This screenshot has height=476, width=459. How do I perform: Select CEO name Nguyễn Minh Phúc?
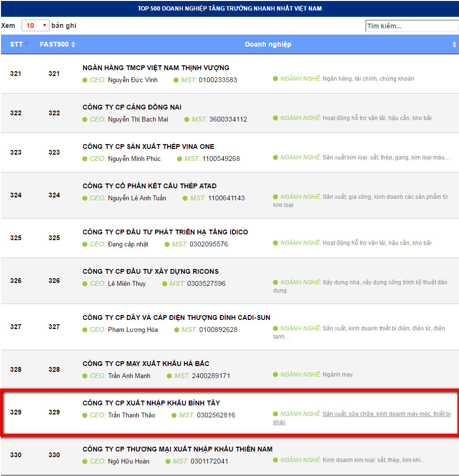coord(134,159)
